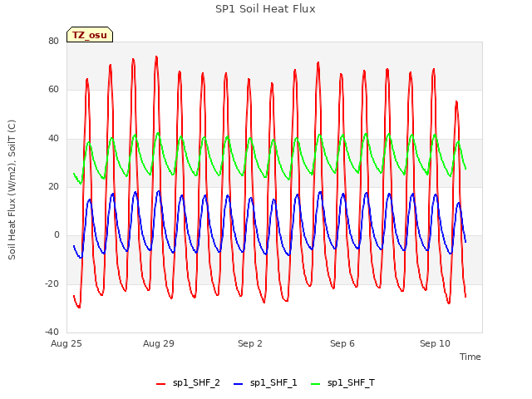Click the 0 y-axis tick label

pos(57,235)
